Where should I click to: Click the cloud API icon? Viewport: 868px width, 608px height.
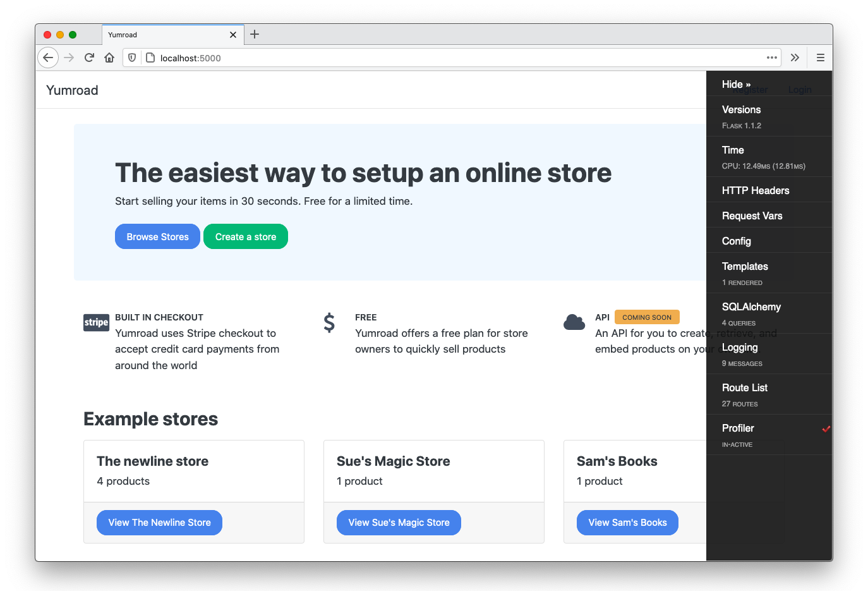[574, 322]
